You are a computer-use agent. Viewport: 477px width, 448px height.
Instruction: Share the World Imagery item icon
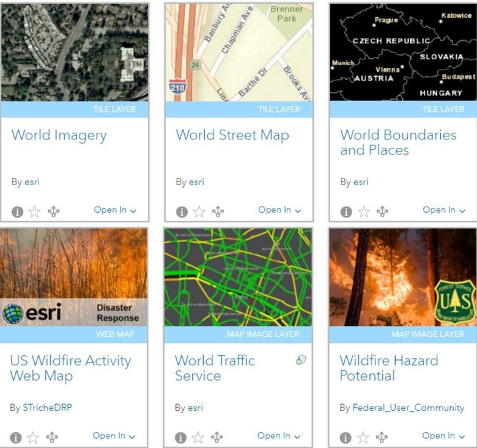[x=54, y=211]
